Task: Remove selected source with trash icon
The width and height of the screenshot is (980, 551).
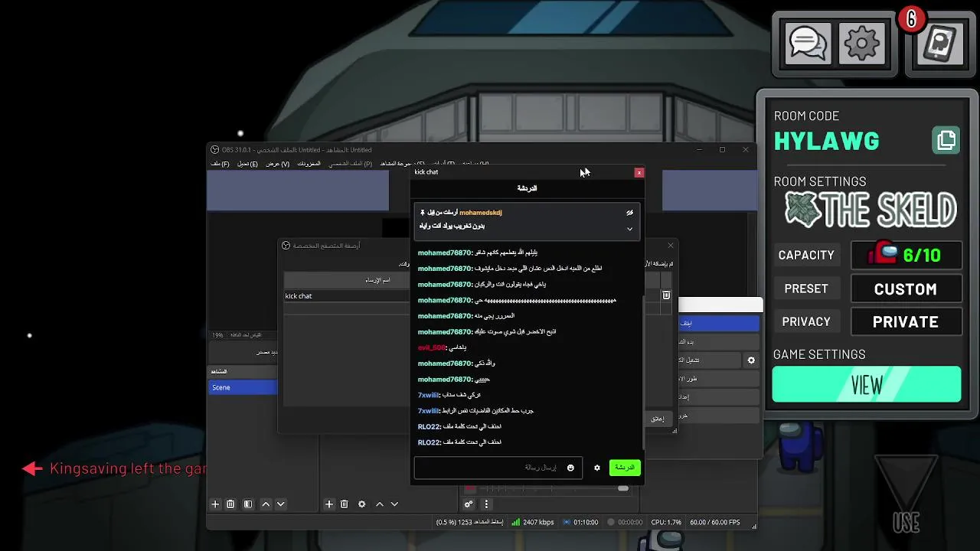Action: (x=345, y=504)
